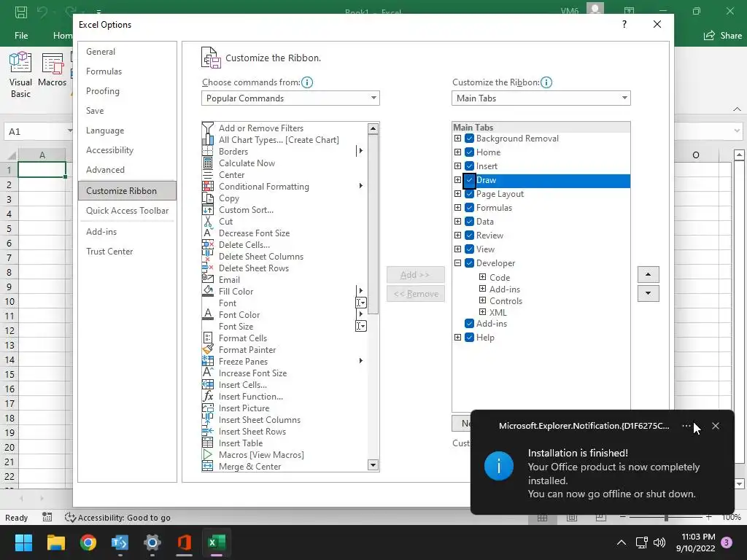This screenshot has height=560, width=747.
Task: Move selected tab up with the arrow button
Action: [649, 274]
